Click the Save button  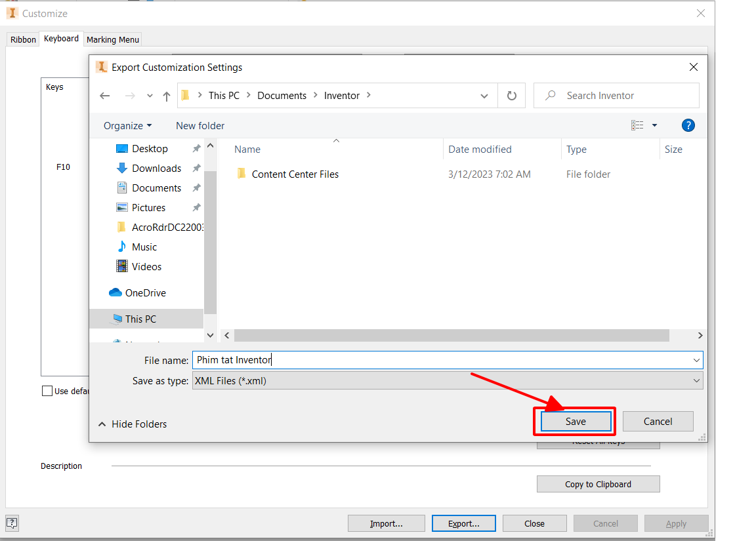(x=576, y=422)
